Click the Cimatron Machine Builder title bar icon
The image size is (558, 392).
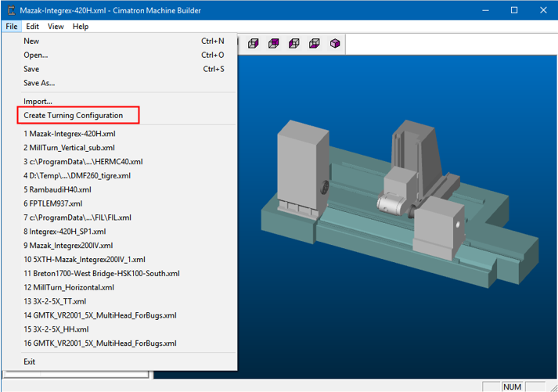point(12,10)
